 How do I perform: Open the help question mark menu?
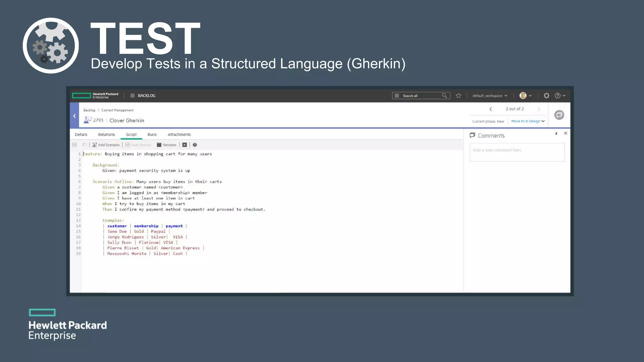click(560, 96)
